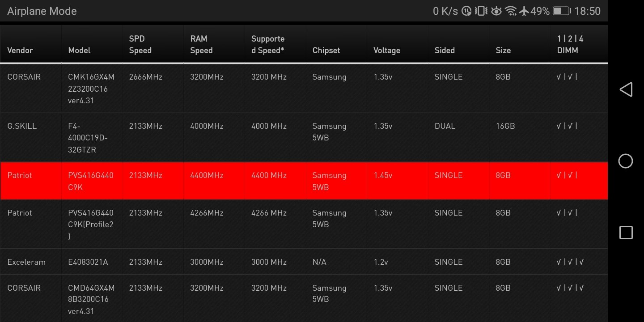
Task: Click the 0 K/s network speed indicator
Action: tap(445, 11)
